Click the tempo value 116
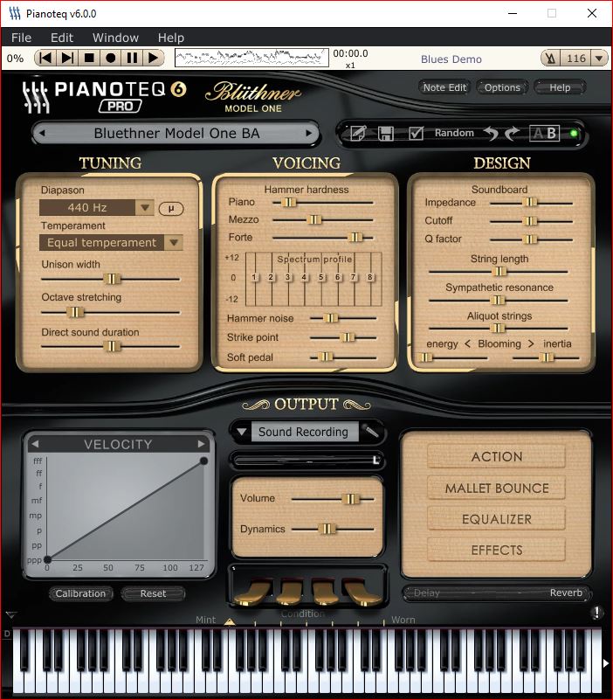Viewport: 613px width, 700px height. click(576, 59)
